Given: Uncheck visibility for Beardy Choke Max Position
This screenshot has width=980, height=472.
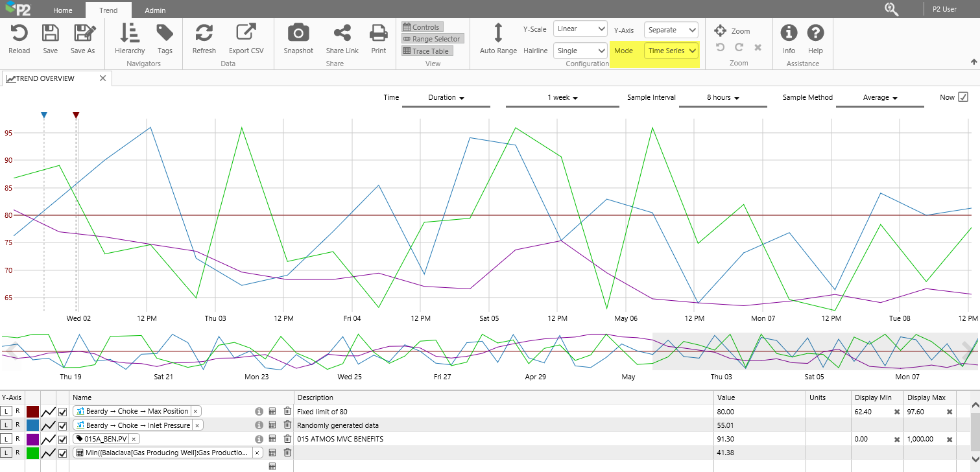Looking at the screenshot, I should (63, 412).
